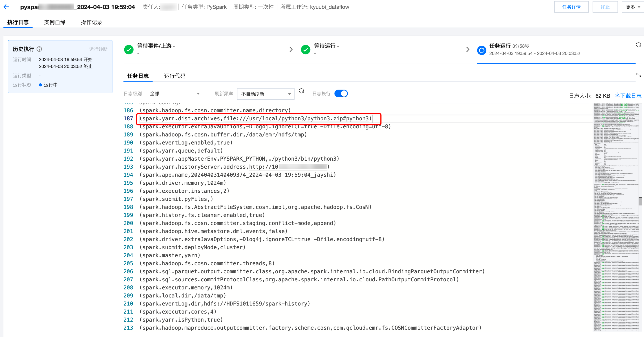This screenshot has width=644, height=337.
Task: Switch to the 实例血缘 tab
Action: point(55,22)
